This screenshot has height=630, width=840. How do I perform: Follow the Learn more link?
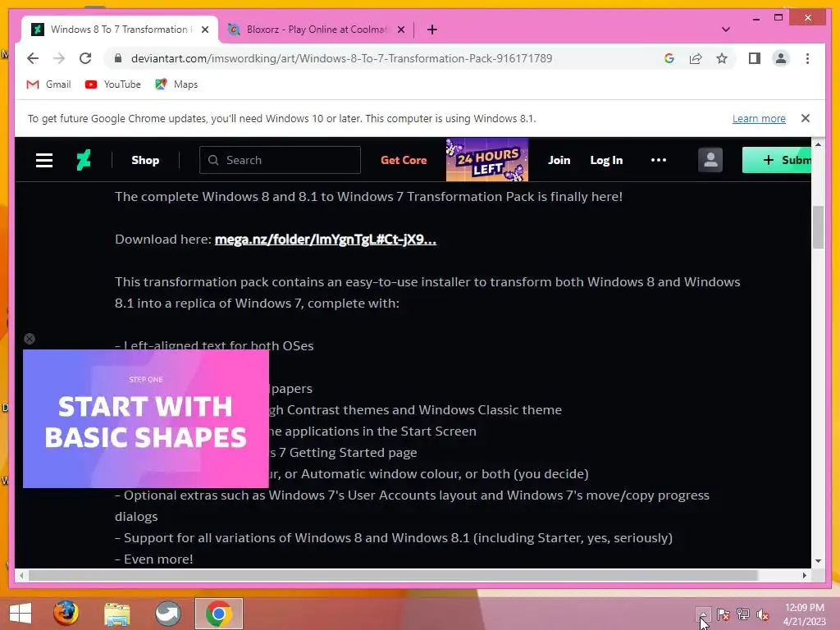759,118
